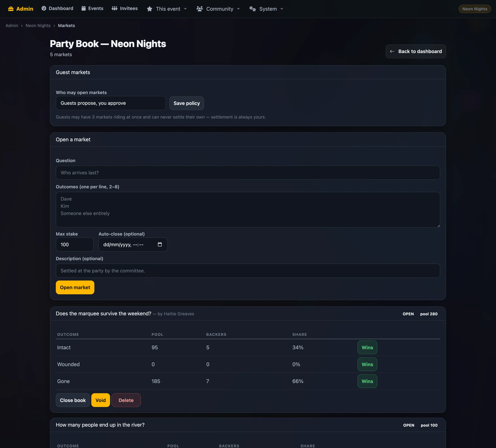Click the 'Party Book — Neon Nights' heading

pyautogui.click(x=108, y=44)
